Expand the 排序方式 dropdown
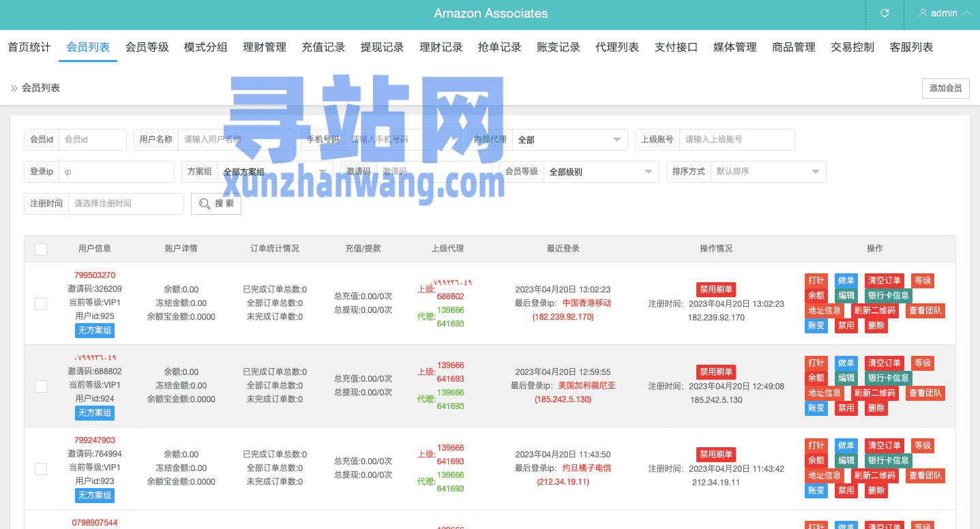The image size is (980, 529). (x=768, y=172)
